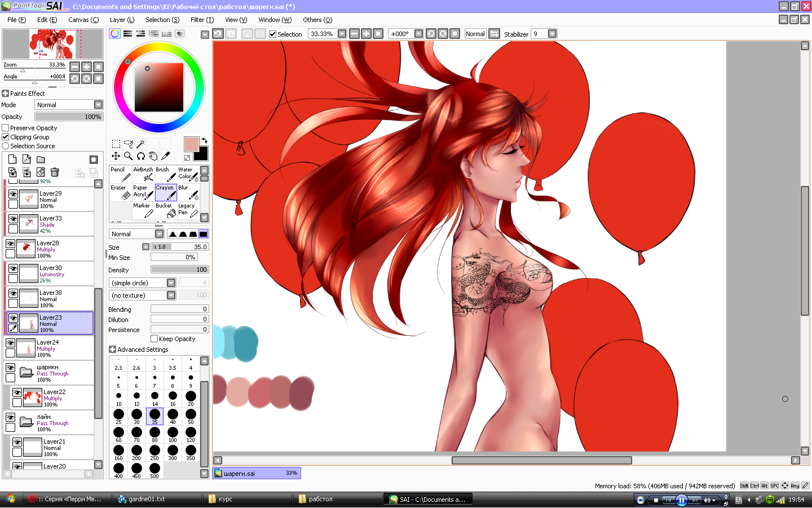Click the black background color swatch
This screenshot has height=508, width=812.
pyautogui.click(x=202, y=154)
